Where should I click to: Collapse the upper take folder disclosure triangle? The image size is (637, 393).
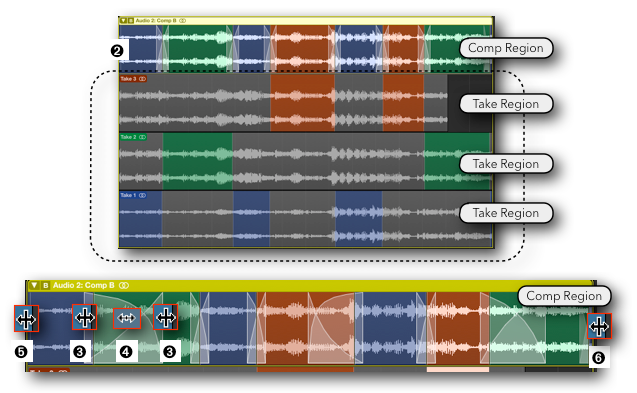point(124,20)
